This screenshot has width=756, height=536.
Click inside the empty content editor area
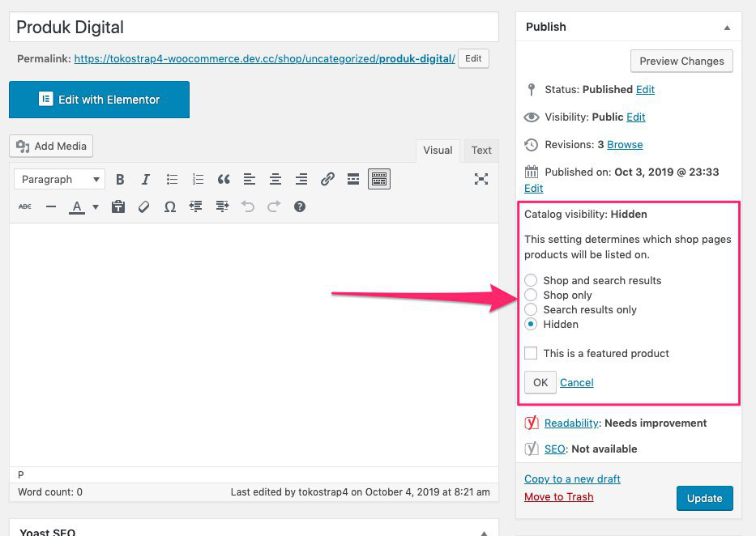point(254,344)
